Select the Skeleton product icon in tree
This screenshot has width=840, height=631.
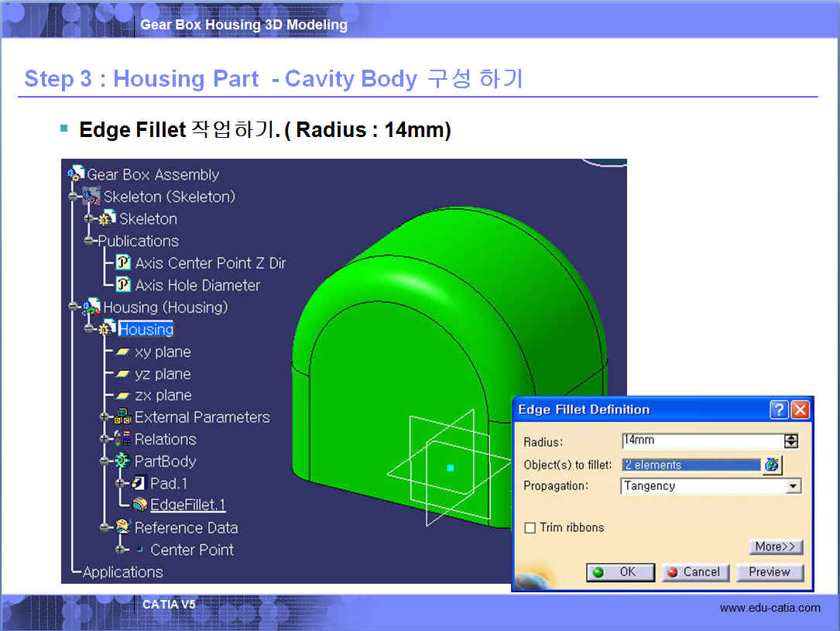tap(92, 197)
